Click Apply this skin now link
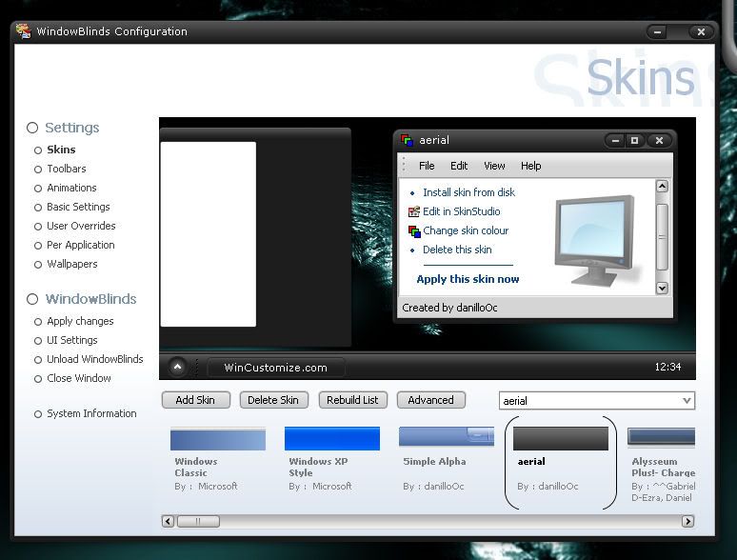Viewport: 737px width, 560px height. [x=468, y=279]
